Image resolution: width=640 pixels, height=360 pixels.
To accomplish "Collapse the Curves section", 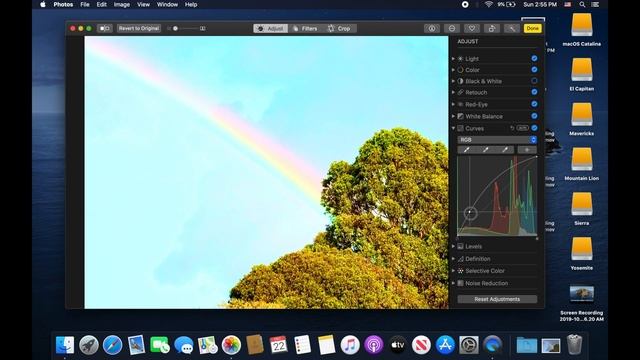I will pos(453,128).
